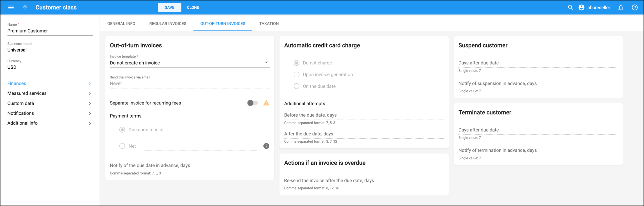This screenshot has width=644, height=206.
Task: Switch to the General Info tab
Action: click(121, 24)
